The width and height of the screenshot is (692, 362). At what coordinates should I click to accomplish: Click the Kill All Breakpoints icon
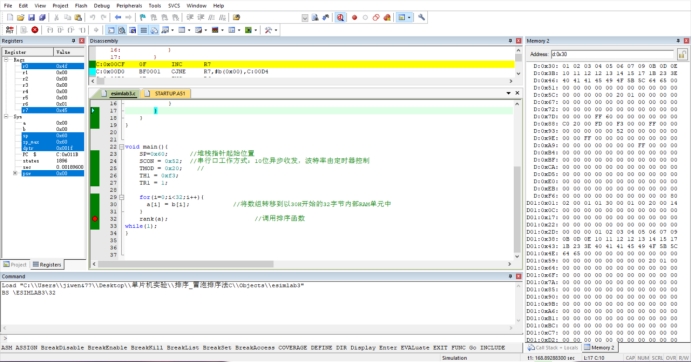coord(387,17)
